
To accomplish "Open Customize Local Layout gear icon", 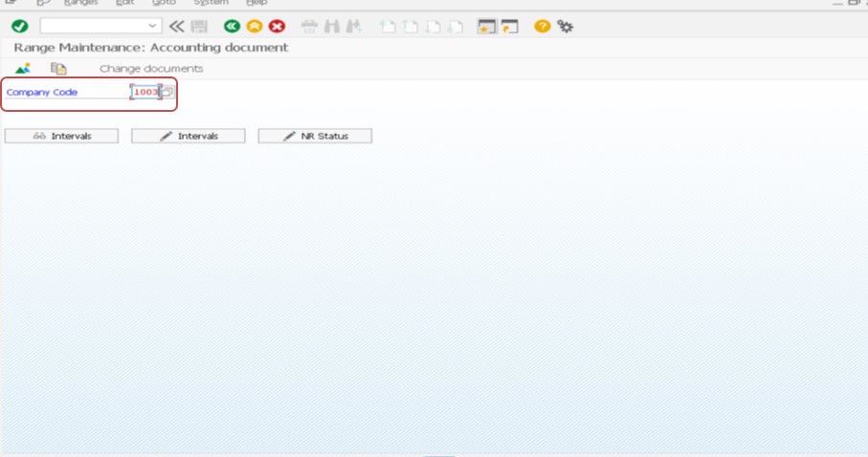I will [566, 26].
